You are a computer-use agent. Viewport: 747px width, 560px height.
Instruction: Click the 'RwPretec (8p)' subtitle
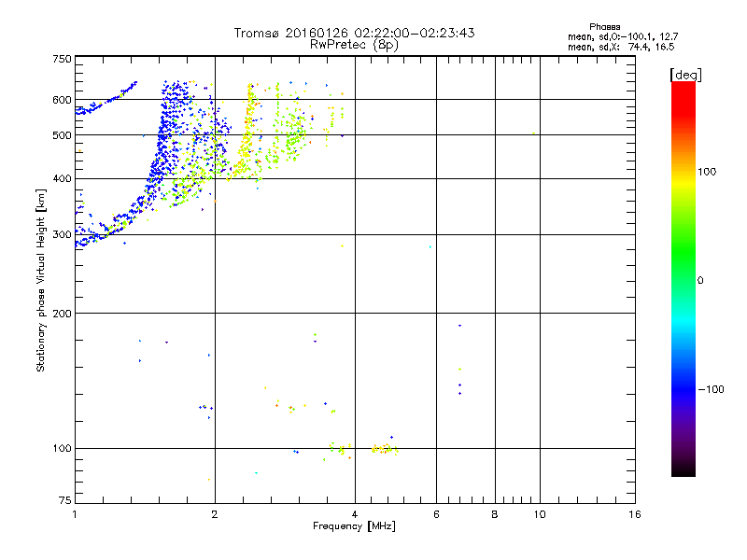click(354, 45)
